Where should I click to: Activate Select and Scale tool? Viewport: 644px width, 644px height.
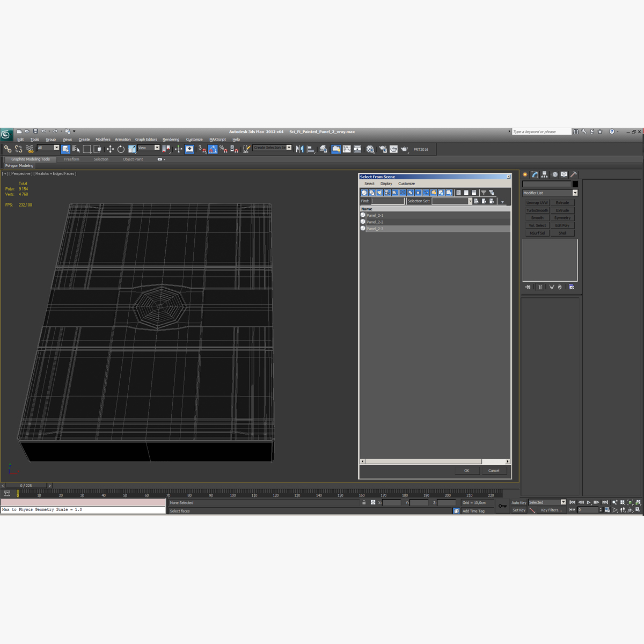pyautogui.click(x=132, y=149)
